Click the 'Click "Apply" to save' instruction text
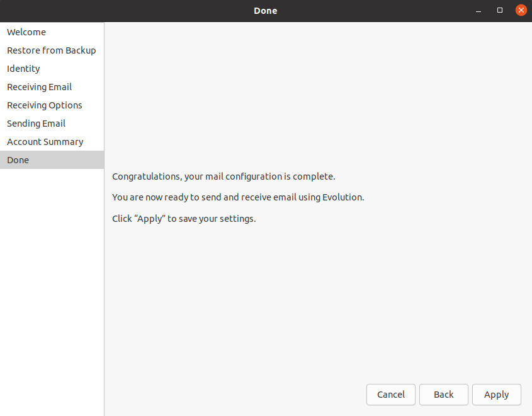532x416 pixels. point(184,219)
